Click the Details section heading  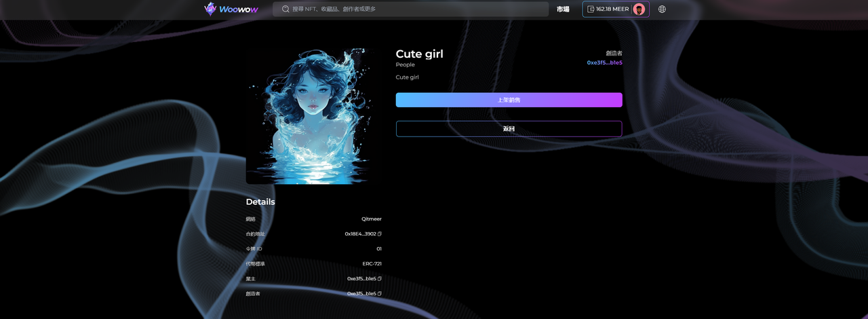tap(260, 202)
